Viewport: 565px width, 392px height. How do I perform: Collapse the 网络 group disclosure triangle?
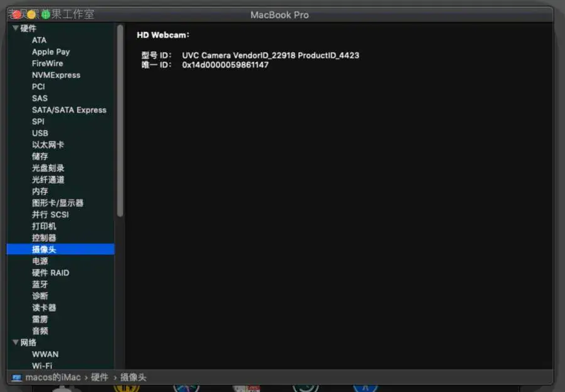pyautogui.click(x=16, y=342)
